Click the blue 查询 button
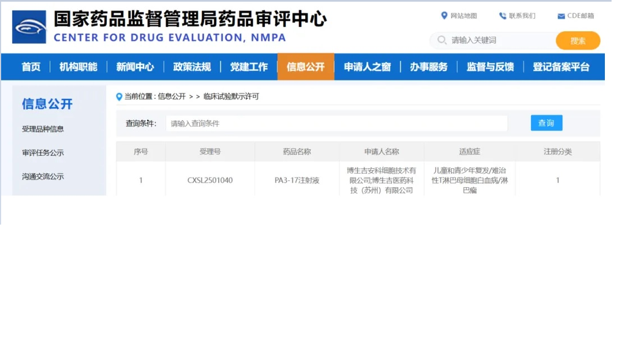The width and height of the screenshot is (644, 362). click(x=546, y=123)
